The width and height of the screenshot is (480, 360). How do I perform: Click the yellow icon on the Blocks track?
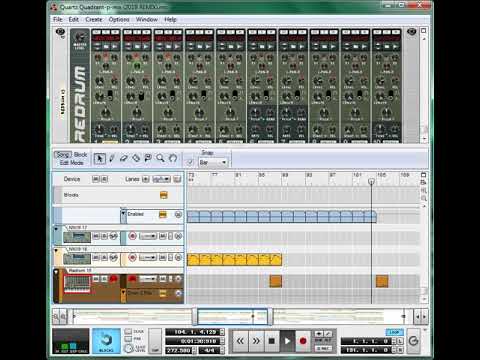tap(164, 195)
